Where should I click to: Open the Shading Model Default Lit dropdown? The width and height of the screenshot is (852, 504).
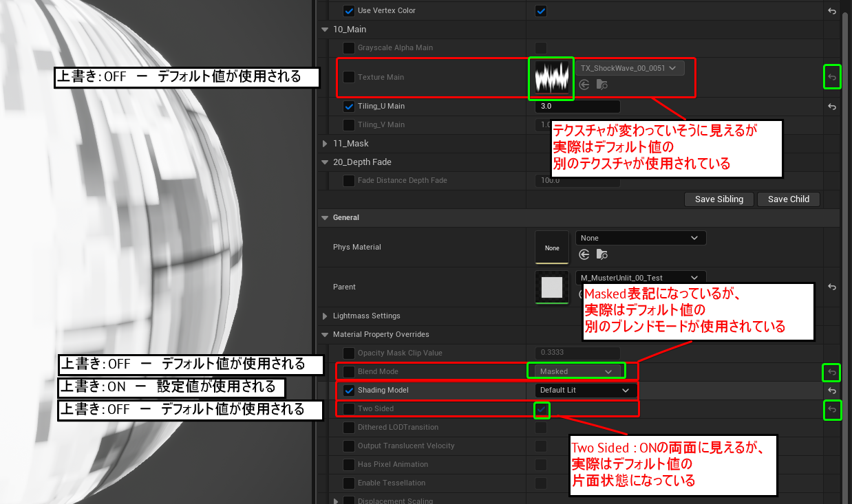point(584,390)
